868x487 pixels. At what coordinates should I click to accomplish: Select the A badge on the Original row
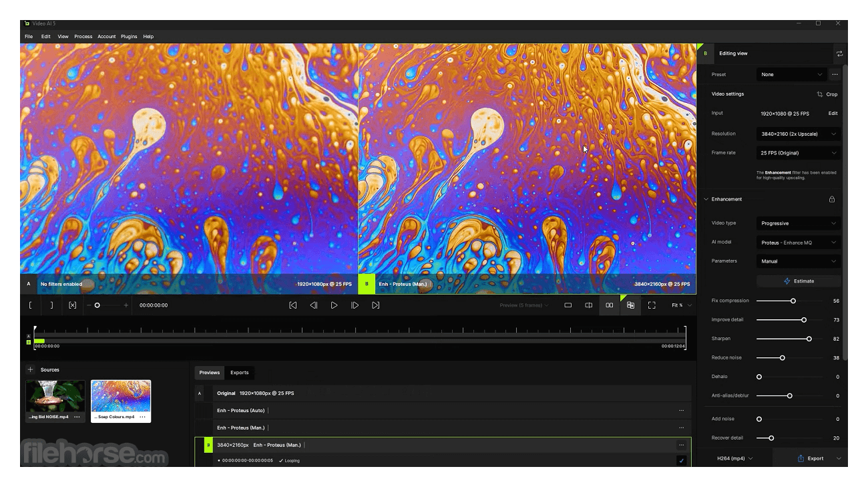(x=199, y=393)
